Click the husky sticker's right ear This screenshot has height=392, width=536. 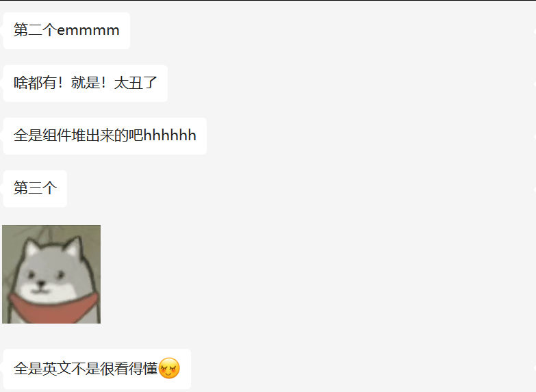pos(74,246)
